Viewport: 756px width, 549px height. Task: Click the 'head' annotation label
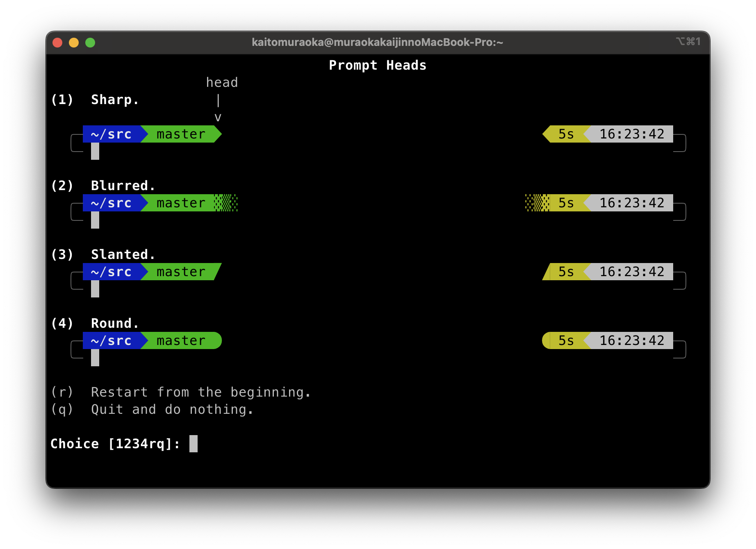222,82
